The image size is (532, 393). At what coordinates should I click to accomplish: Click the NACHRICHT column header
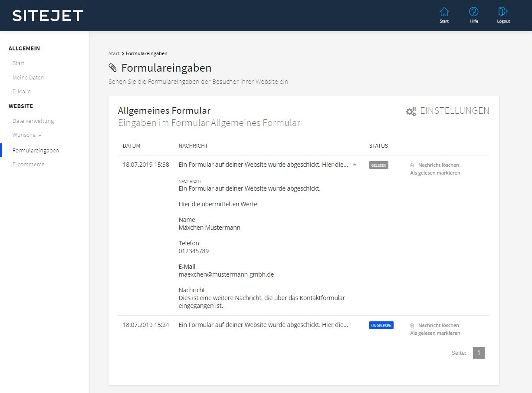[x=193, y=146]
